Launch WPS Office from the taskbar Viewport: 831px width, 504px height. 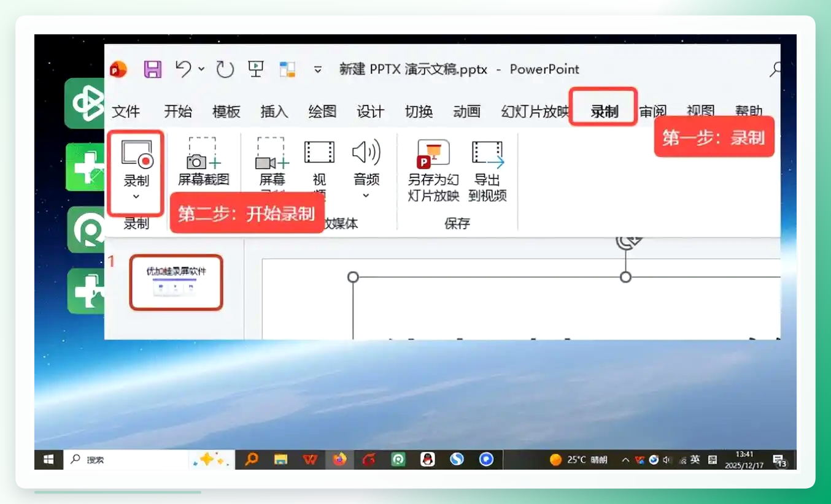pos(310,459)
